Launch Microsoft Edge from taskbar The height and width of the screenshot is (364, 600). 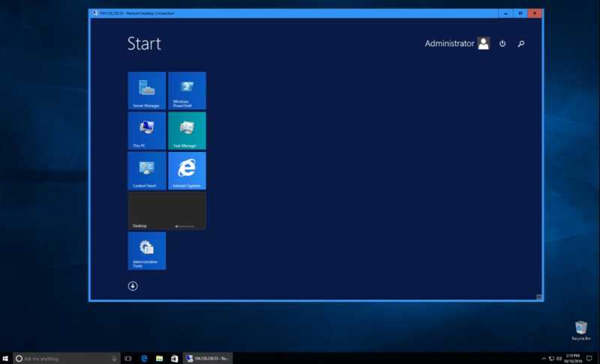tap(144, 358)
